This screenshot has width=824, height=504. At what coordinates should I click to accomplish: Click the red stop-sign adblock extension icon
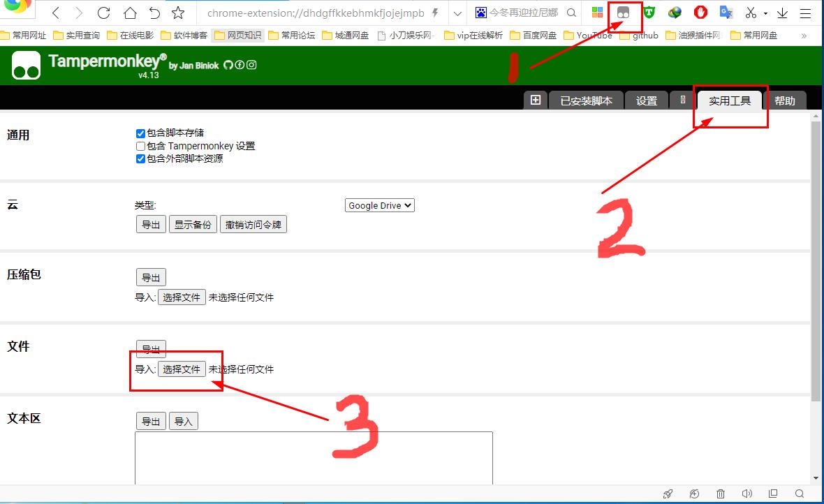click(700, 13)
